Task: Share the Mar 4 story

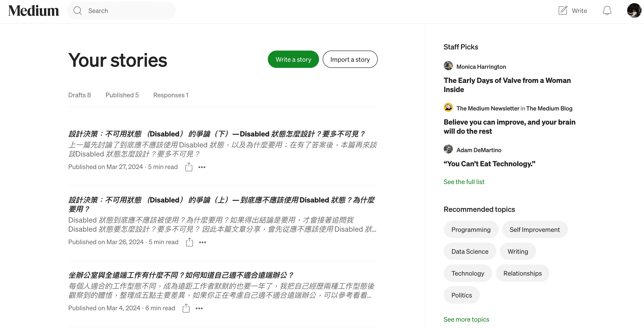Action: tap(186, 308)
